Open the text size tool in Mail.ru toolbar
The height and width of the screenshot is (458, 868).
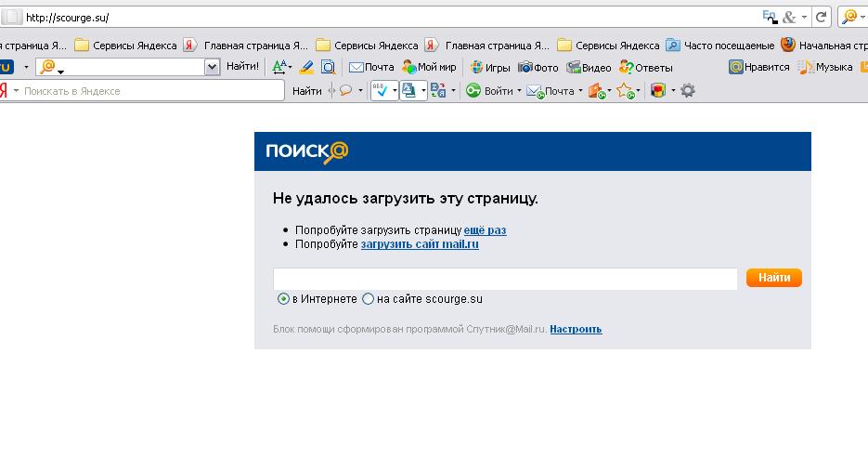tap(281, 67)
